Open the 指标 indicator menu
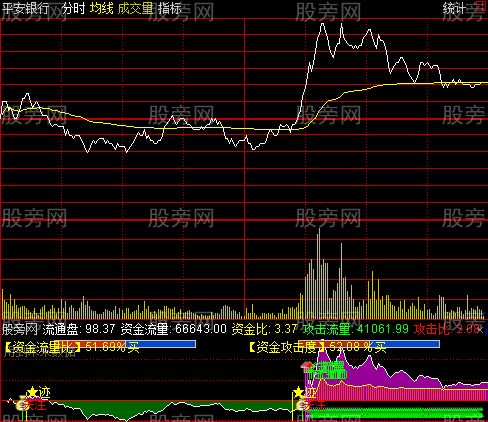This screenshot has width=488, height=422. (170, 8)
